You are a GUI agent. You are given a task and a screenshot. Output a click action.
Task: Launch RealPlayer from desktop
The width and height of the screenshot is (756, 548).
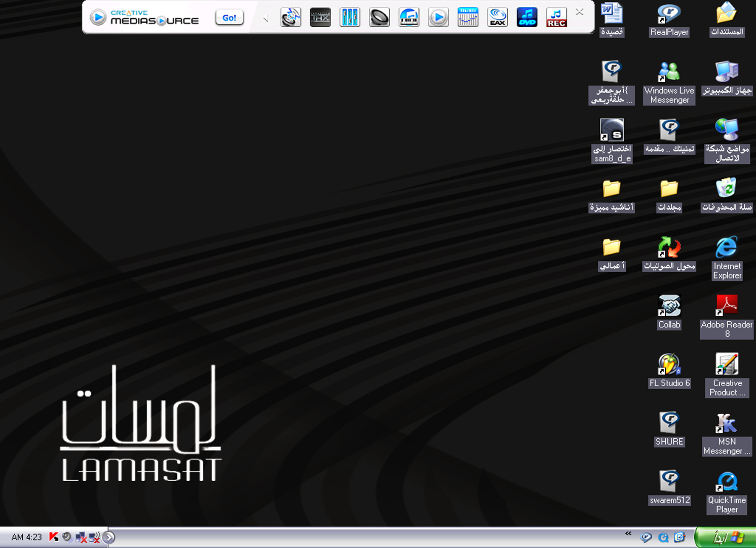669,20
